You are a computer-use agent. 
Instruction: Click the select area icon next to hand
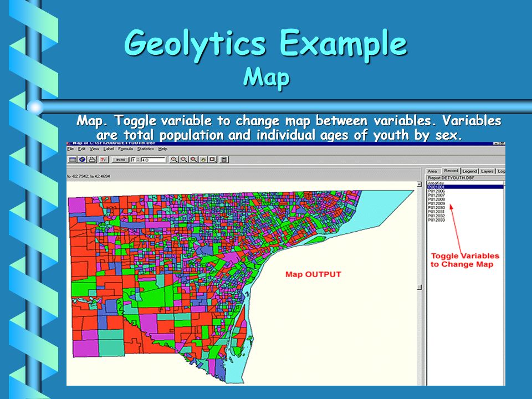click(212, 160)
